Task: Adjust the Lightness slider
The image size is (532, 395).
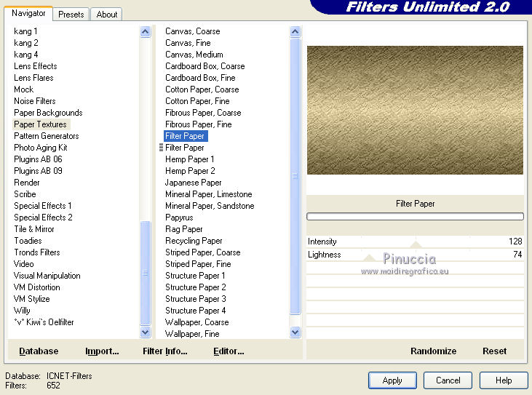Action: [369, 257]
